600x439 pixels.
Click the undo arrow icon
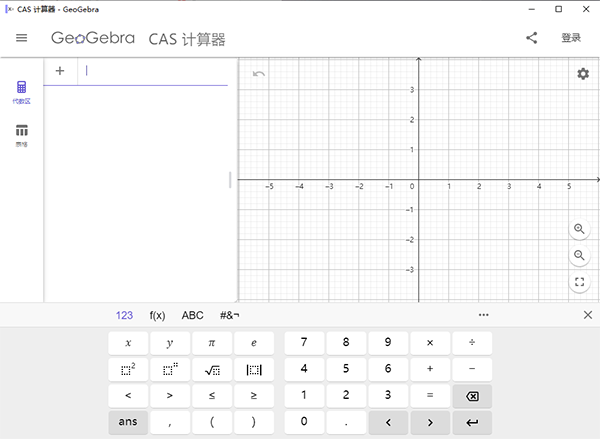[x=259, y=74]
